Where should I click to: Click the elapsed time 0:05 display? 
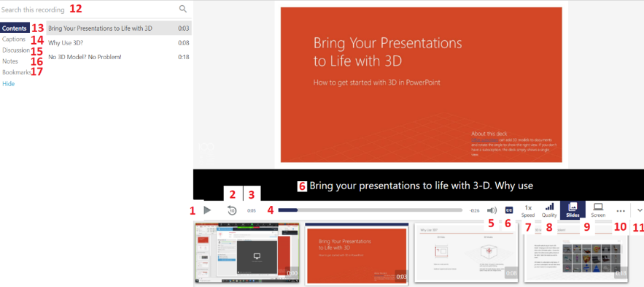(x=252, y=210)
